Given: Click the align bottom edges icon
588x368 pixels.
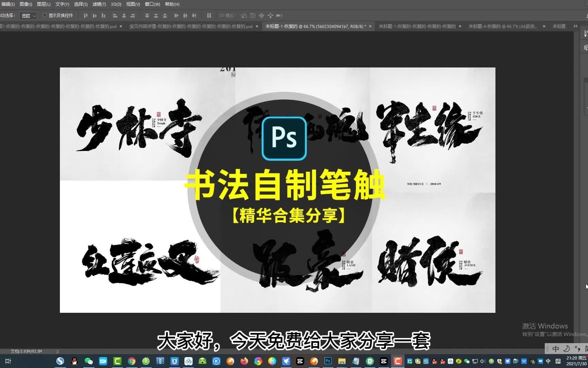Looking at the screenshot, I should (x=103, y=15).
